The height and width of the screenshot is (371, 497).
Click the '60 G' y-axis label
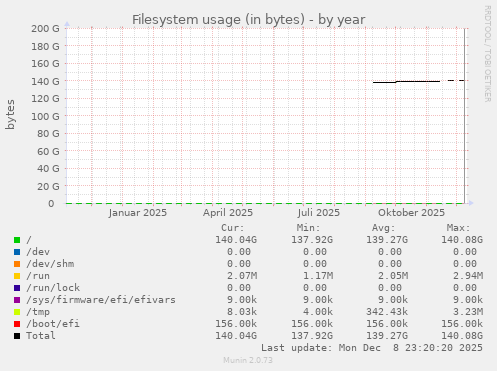pos(48,151)
